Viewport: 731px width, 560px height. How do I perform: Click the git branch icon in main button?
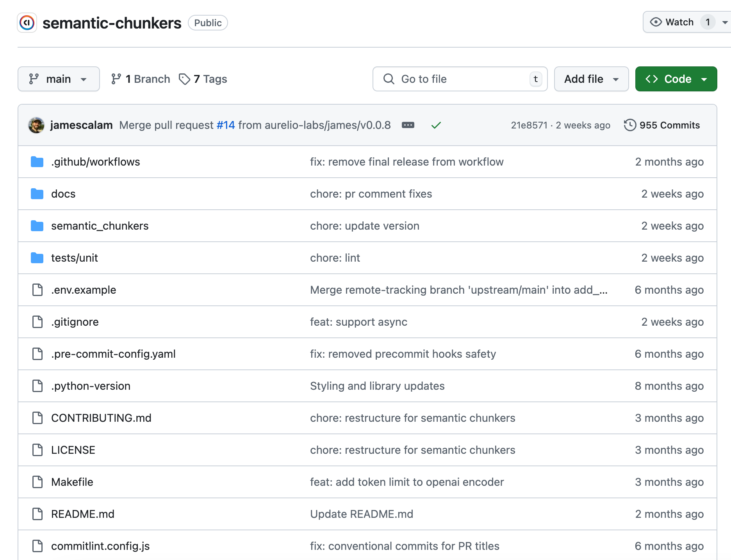(34, 79)
